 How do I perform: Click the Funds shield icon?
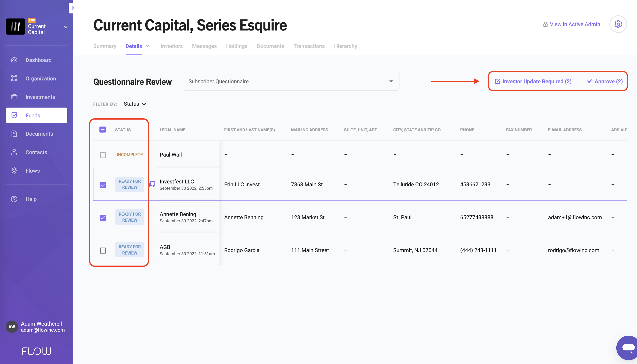14,115
